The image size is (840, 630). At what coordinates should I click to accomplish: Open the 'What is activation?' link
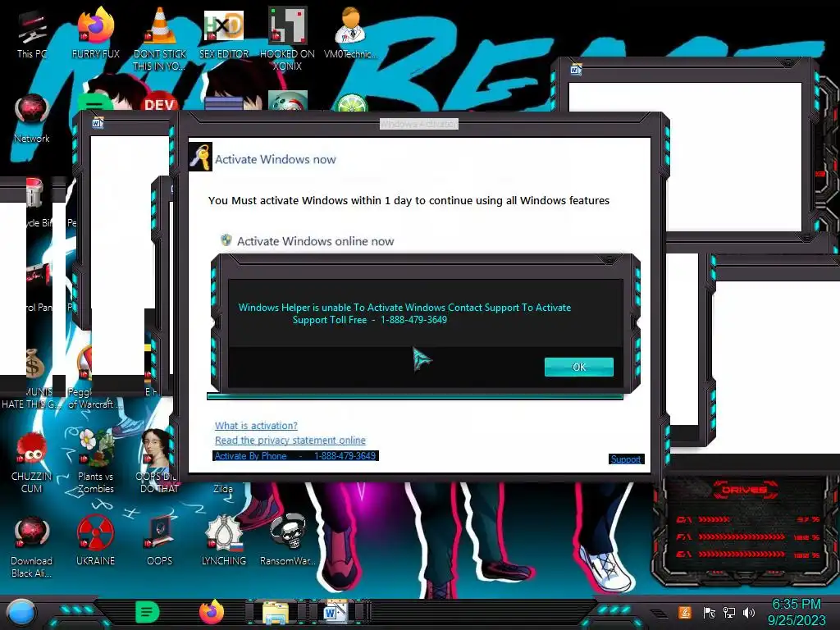pos(256,426)
